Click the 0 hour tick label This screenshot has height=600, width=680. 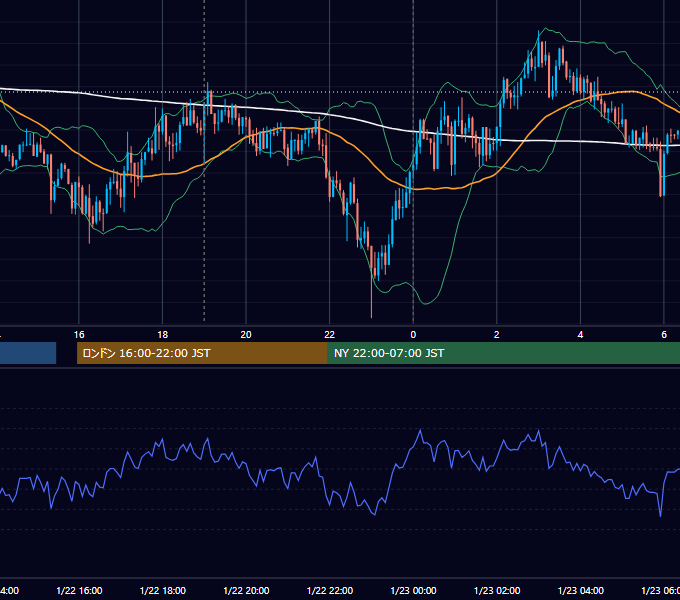(x=413, y=335)
